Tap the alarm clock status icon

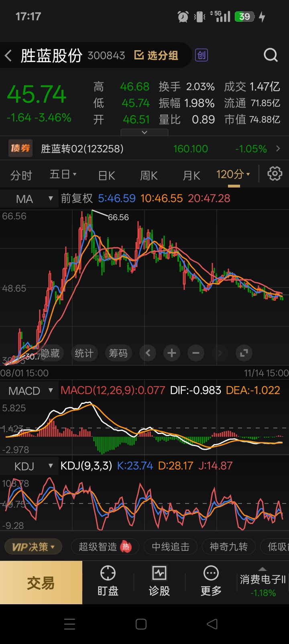[x=183, y=16]
